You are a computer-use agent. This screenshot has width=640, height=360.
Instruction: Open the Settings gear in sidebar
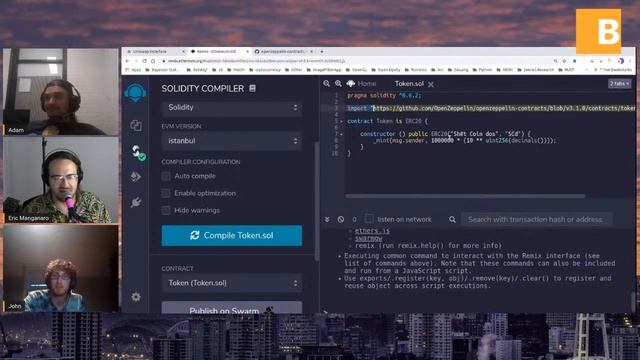136,297
